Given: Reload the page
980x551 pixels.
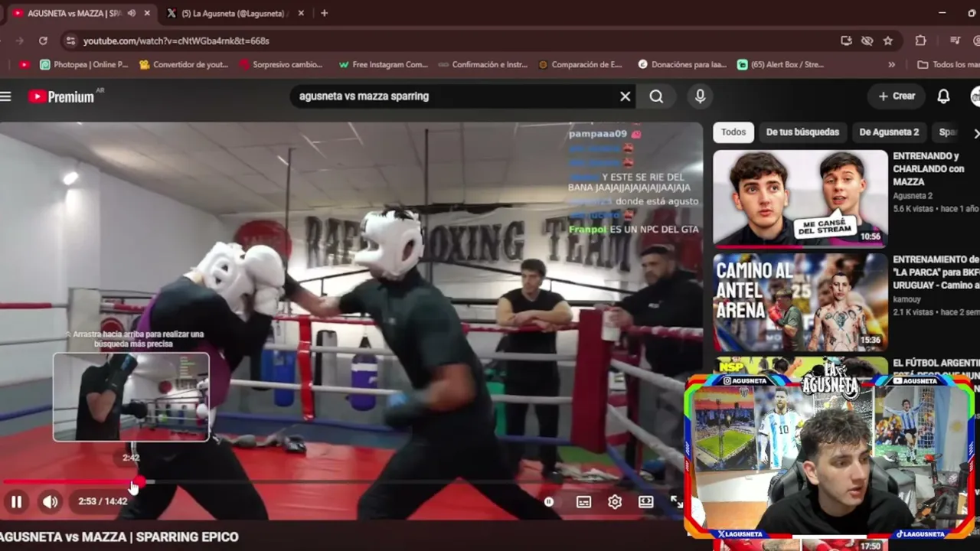Looking at the screenshot, I should [x=43, y=41].
